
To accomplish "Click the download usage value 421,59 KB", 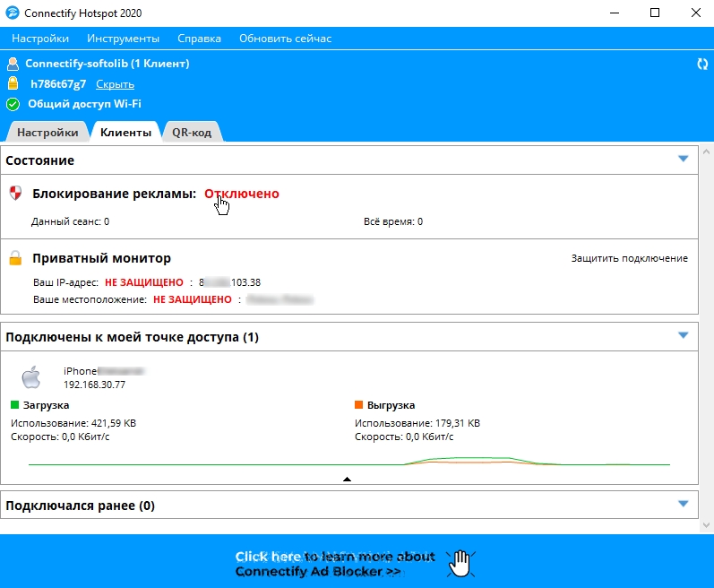I will pos(114,423).
